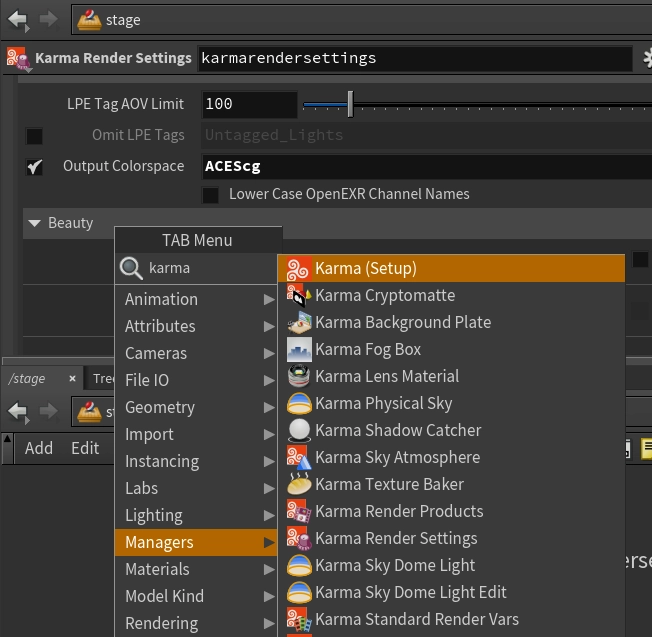The width and height of the screenshot is (652, 637).
Task: Click the Karma Sky Dome Light icon
Action: pyautogui.click(x=299, y=565)
